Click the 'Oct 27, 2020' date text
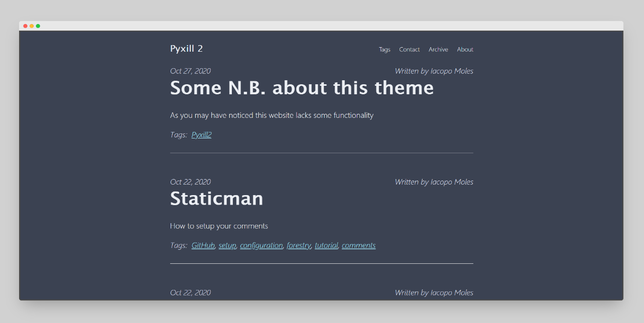 190,71
